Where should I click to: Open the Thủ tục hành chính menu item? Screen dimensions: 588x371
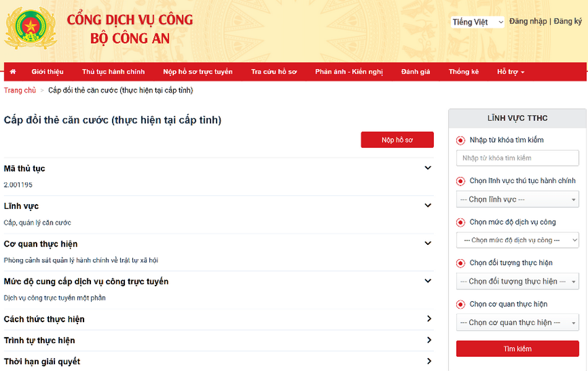click(113, 72)
